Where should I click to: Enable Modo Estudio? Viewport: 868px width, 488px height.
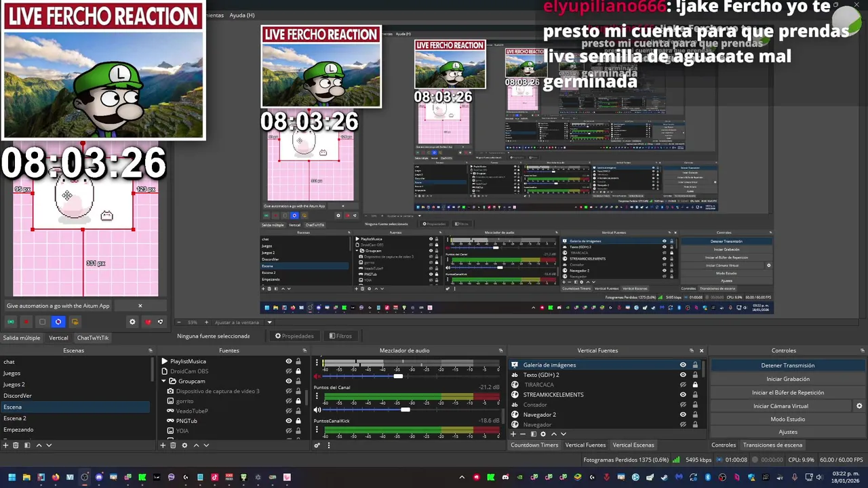pos(788,419)
